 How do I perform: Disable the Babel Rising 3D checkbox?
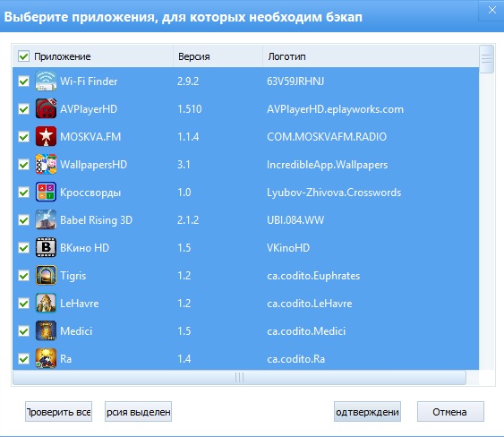24,220
